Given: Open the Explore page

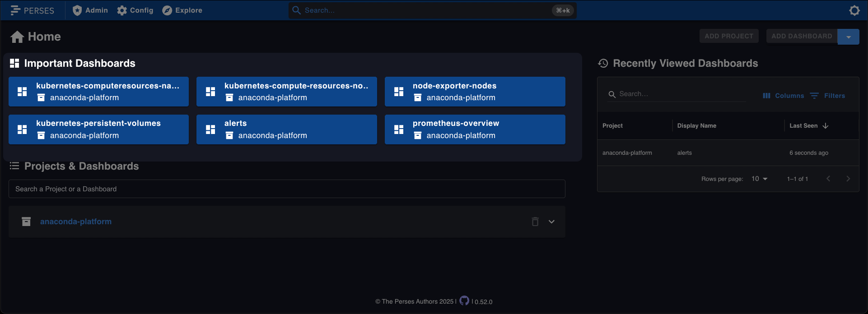Looking at the screenshot, I should (182, 10).
